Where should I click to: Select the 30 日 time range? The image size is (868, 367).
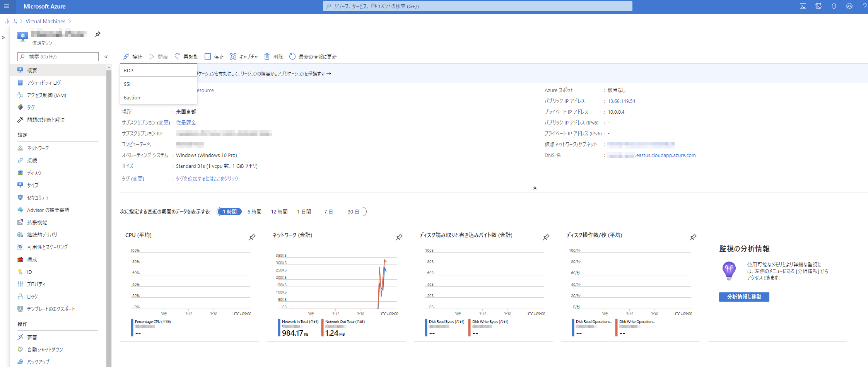(353, 212)
